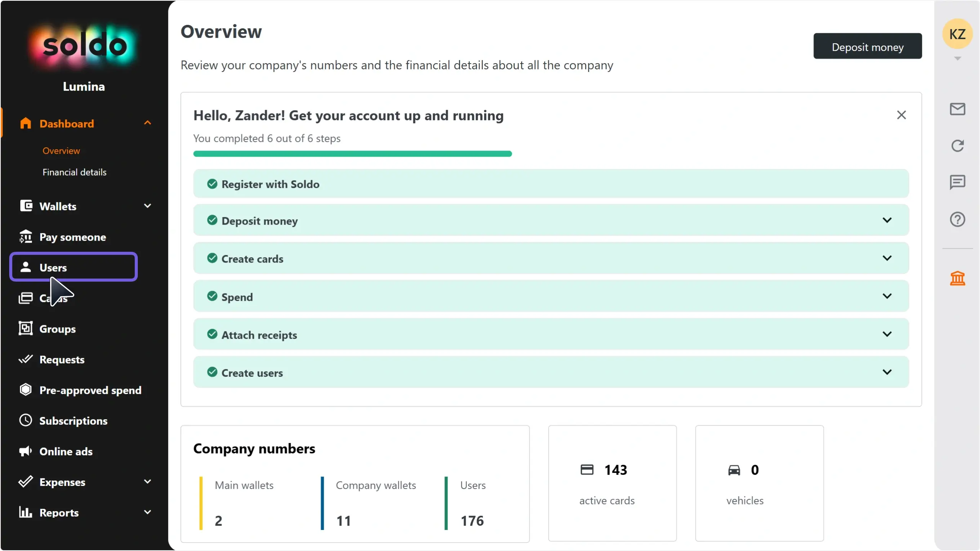Expand the Deposit money step chevron
Image resolution: width=980 pixels, height=551 pixels.
click(x=887, y=220)
